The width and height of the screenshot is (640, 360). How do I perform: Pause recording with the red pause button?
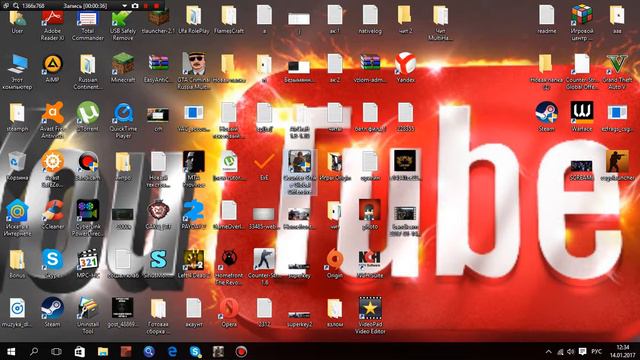point(146,6)
